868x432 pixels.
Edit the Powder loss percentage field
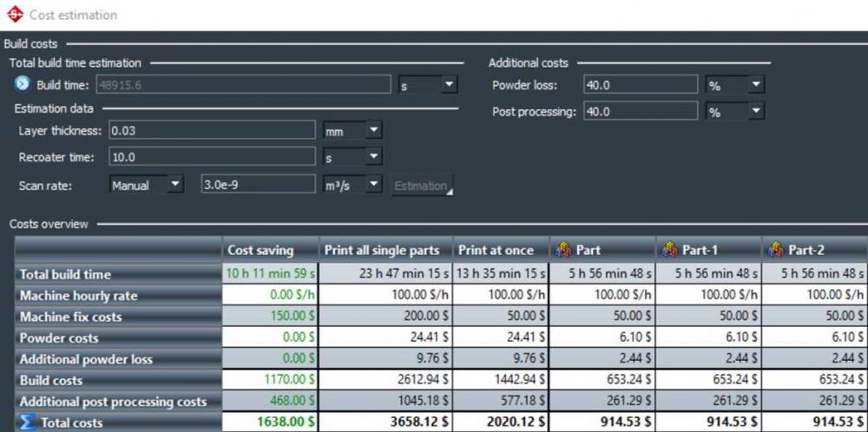point(640,85)
